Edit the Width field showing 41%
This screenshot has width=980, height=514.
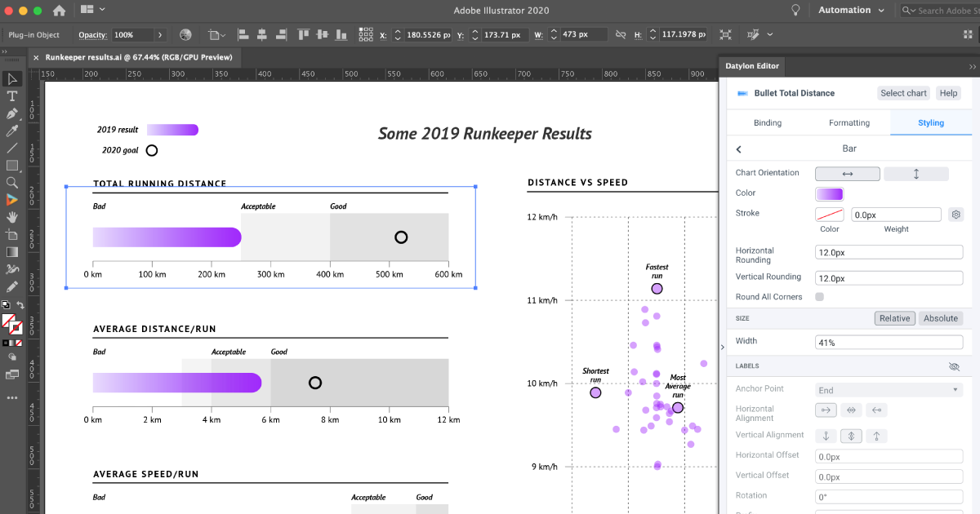[889, 342]
